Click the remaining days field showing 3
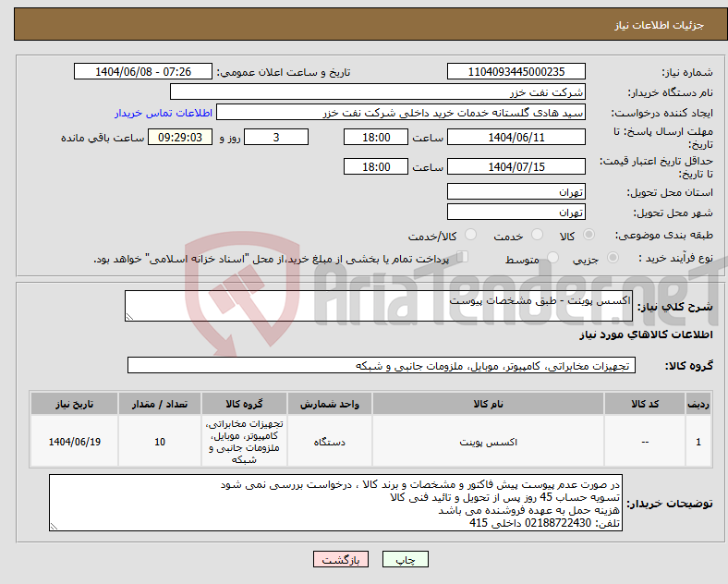Viewport: 728px width, 584px height. coord(276,137)
